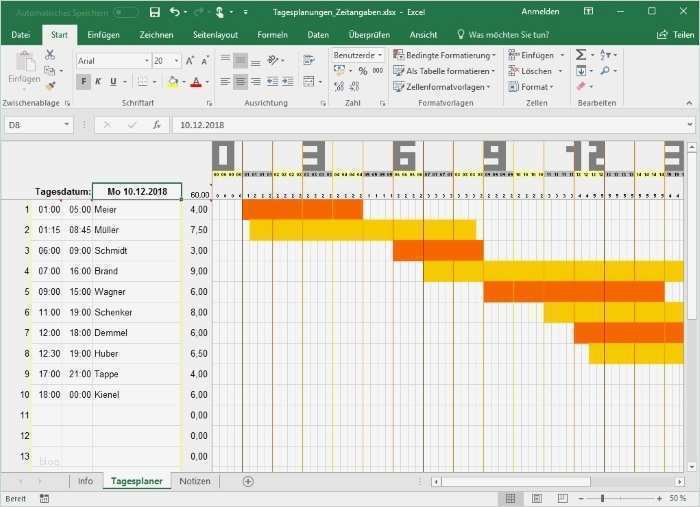This screenshot has width=700, height=507.
Task: Click the macro recording icon in status bar
Action: pos(44,499)
